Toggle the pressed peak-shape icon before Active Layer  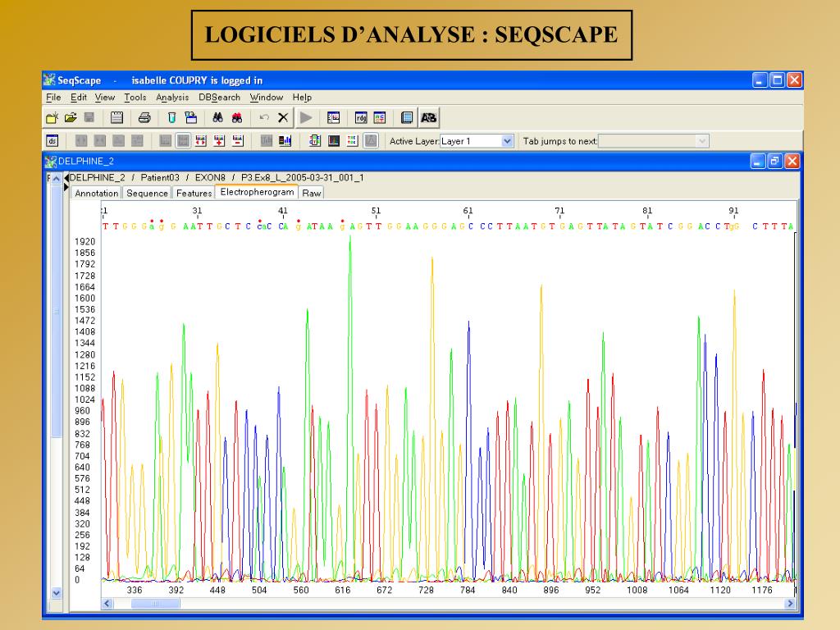click(371, 141)
